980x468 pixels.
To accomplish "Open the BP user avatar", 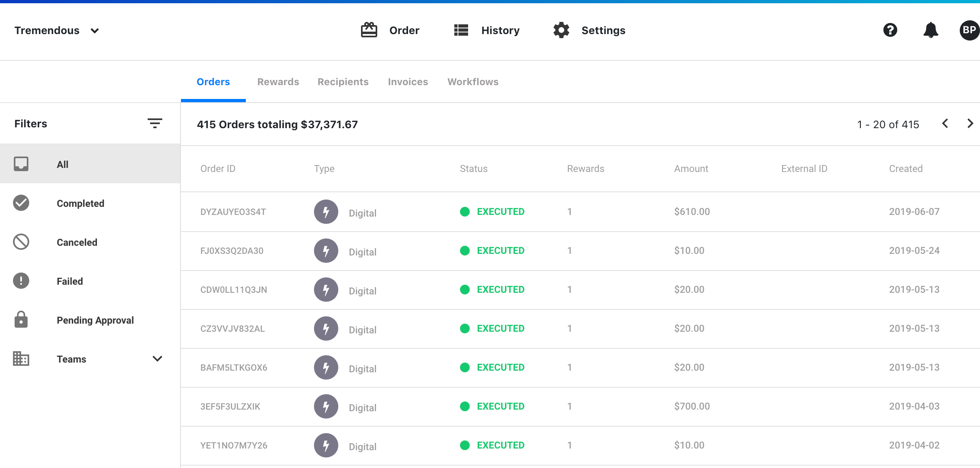I will pos(969,30).
